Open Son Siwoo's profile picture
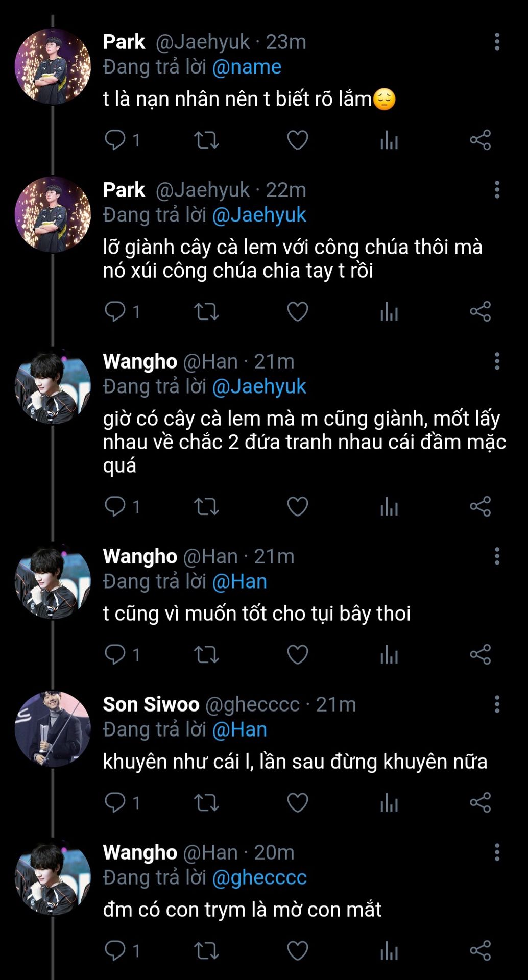 coord(52,729)
